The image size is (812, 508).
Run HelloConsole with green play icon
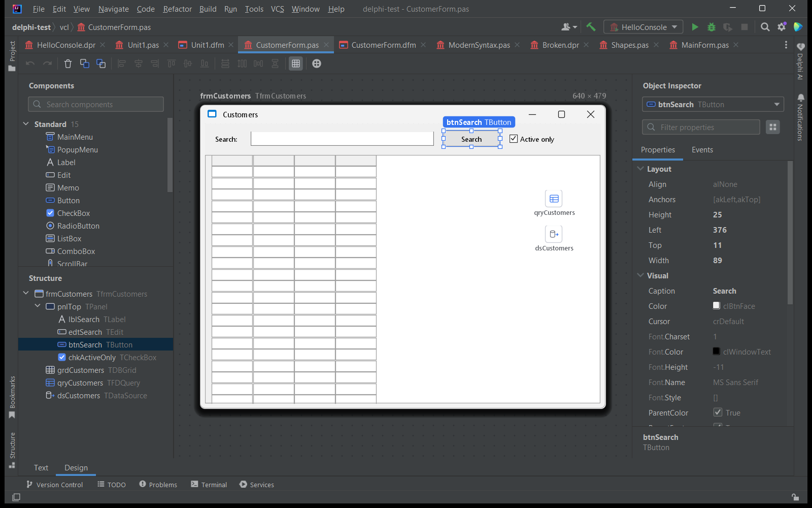tap(695, 27)
